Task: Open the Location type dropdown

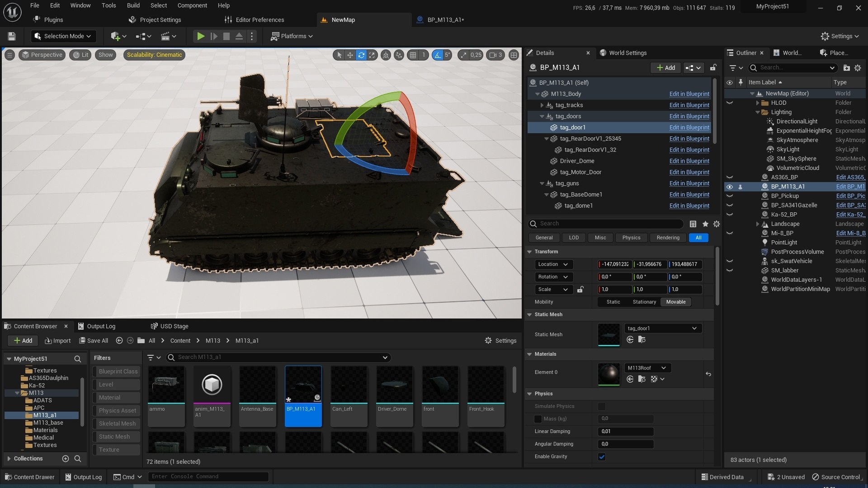Action: pos(553,264)
